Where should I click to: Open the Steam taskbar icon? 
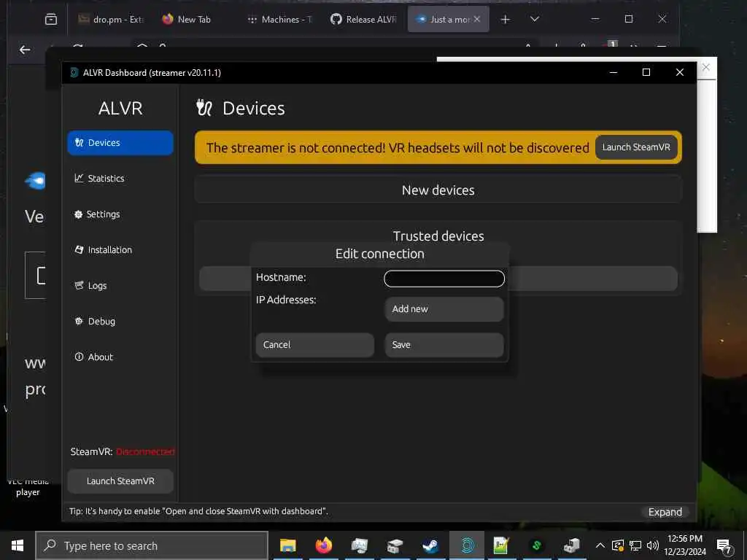[430, 545]
